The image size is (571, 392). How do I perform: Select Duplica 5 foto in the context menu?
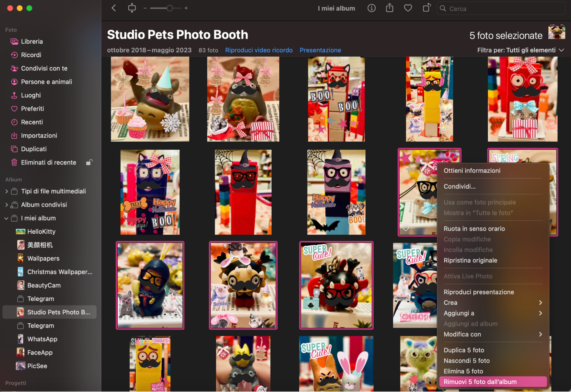coord(464,350)
